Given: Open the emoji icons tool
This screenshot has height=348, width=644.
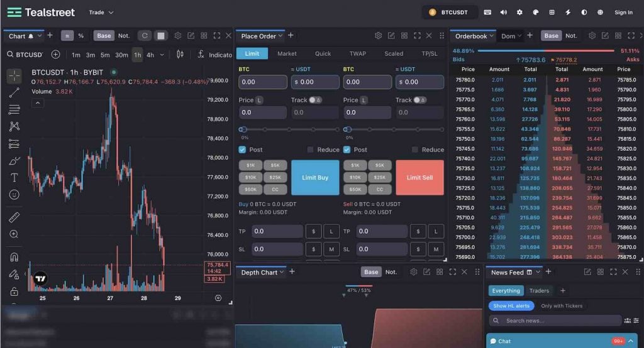Looking at the screenshot, I should [x=14, y=195].
